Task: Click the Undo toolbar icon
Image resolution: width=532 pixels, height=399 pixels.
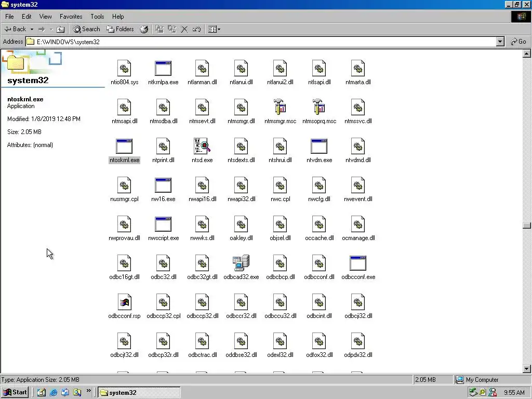Action: (x=197, y=29)
